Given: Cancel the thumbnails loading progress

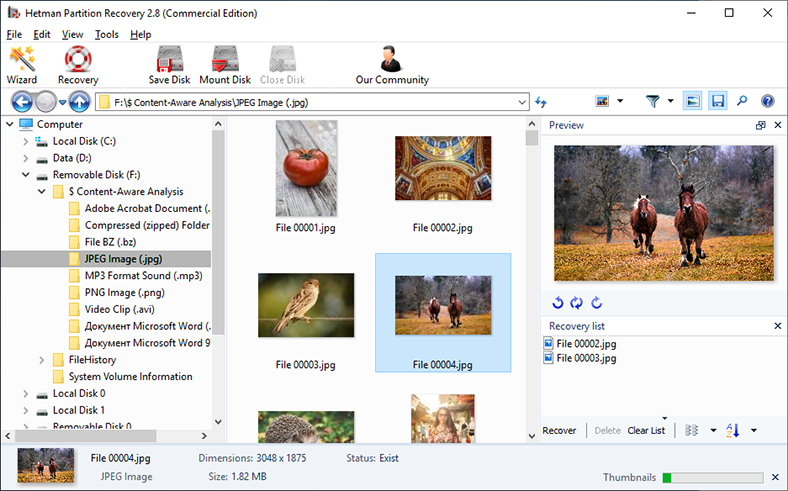Looking at the screenshot, I should 775,477.
